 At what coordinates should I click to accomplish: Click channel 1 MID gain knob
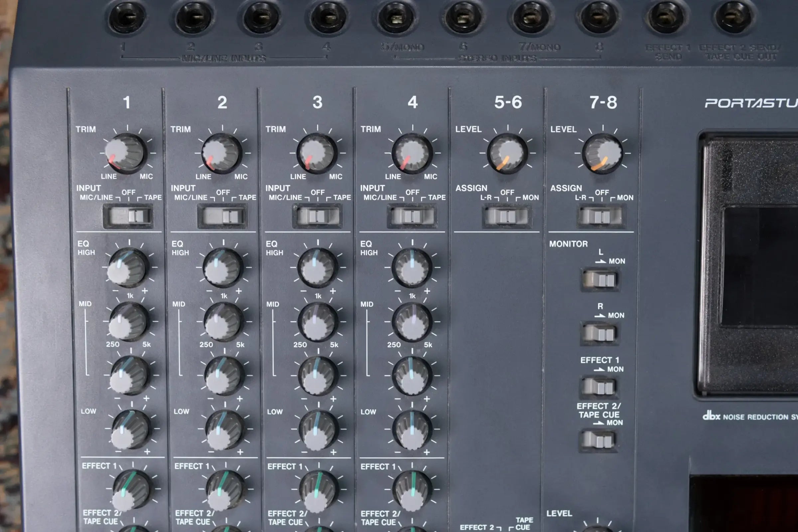tap(129, 375)
